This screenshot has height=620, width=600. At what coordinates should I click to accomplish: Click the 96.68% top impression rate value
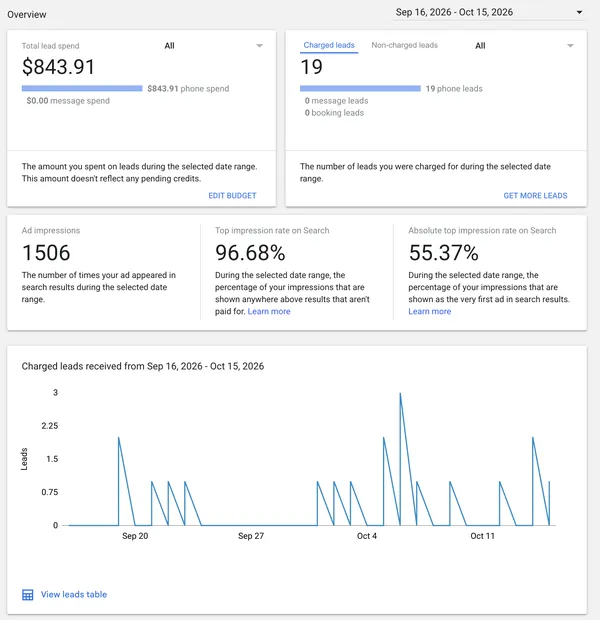[250, 253]
